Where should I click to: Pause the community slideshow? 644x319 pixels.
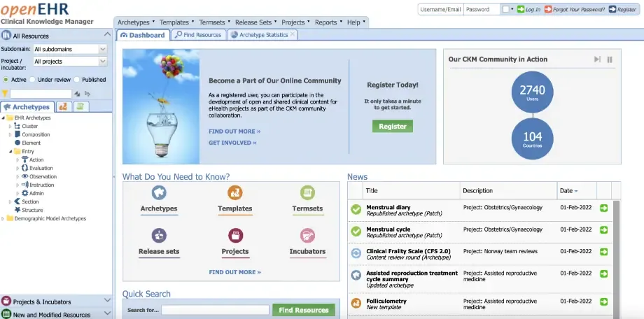610,59
